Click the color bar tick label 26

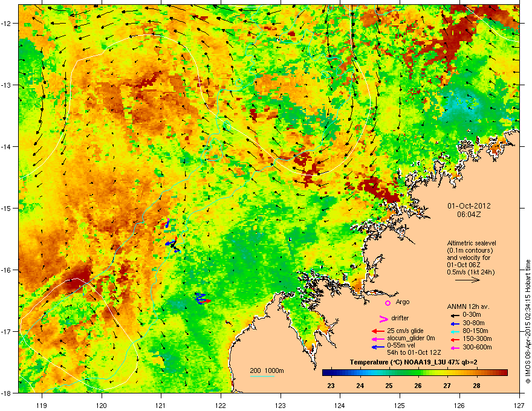click(x=418, y=386)
